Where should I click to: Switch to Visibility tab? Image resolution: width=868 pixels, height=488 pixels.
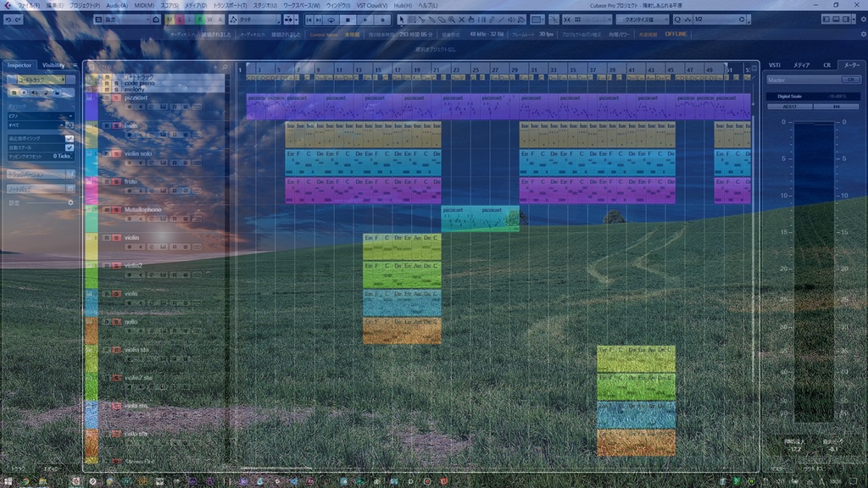pyautogui.click(x=53, y=65)
